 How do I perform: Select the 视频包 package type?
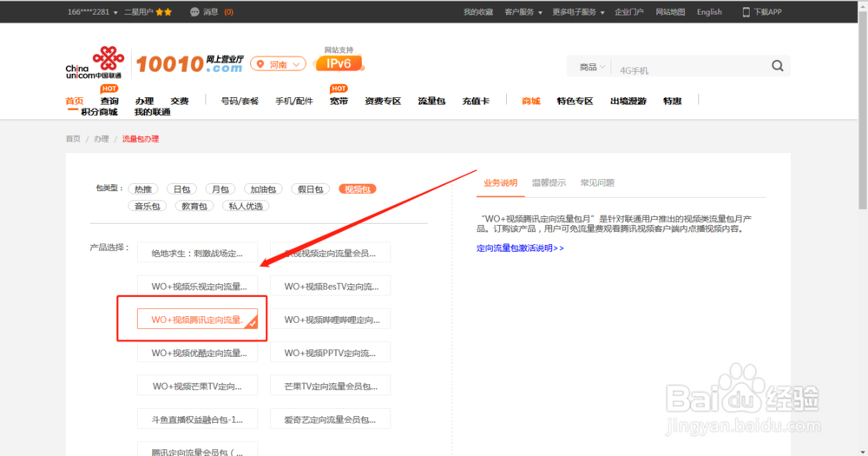tap(357, 189)
